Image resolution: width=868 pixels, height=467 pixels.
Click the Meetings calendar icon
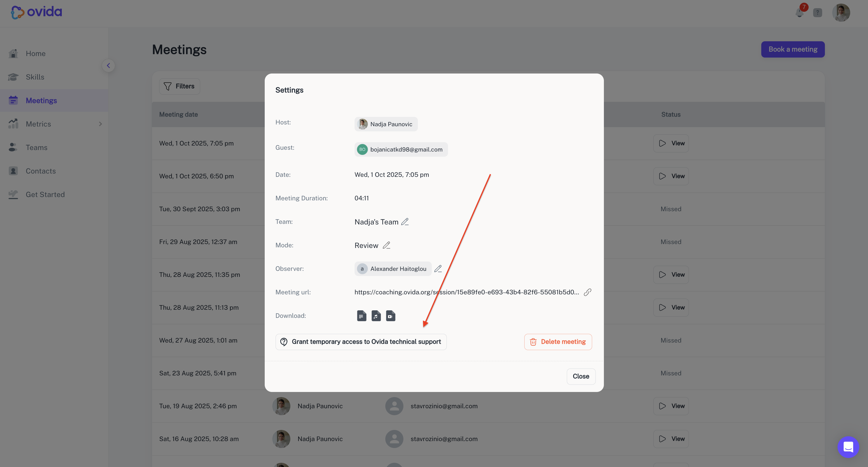(13, 100)
